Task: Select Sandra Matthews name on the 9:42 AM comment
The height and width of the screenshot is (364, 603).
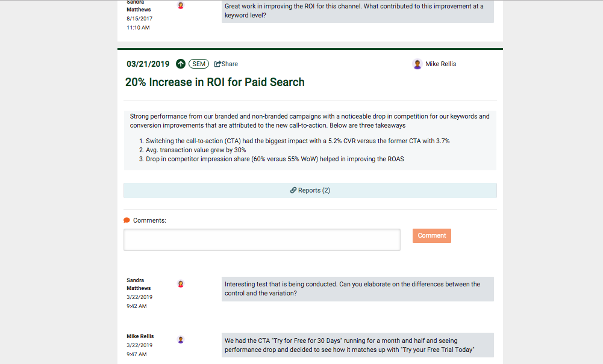Action: click(139, 284)
